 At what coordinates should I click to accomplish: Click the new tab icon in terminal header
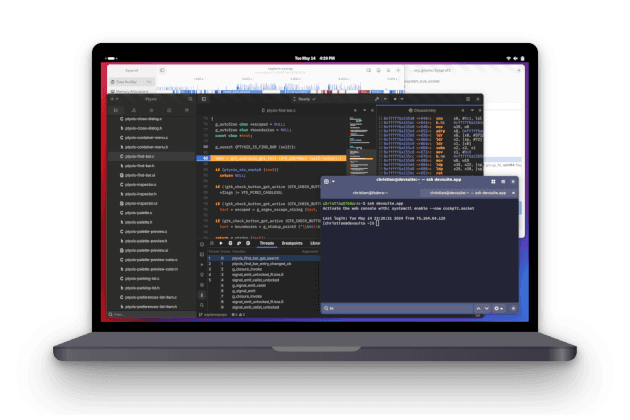click(327, 182)
